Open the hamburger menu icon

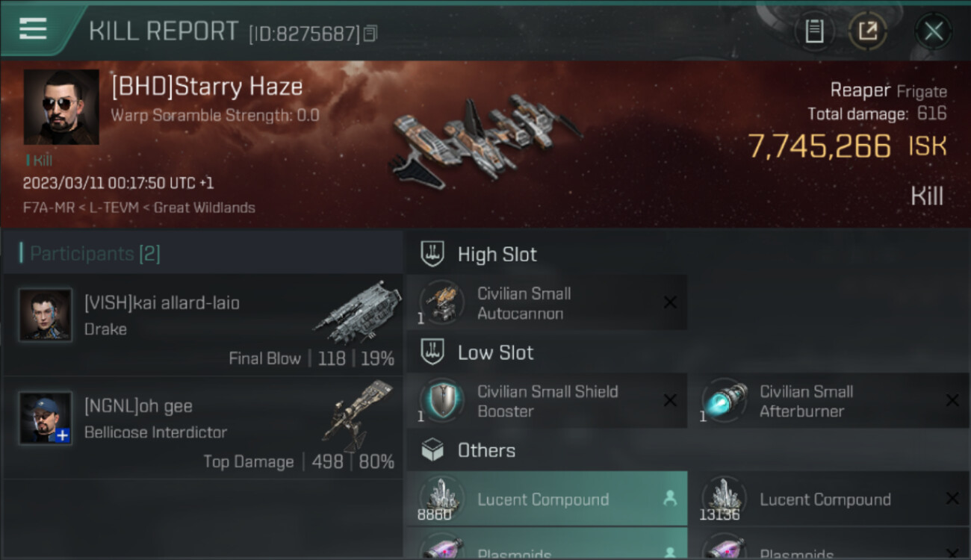[x=33, y=28]
